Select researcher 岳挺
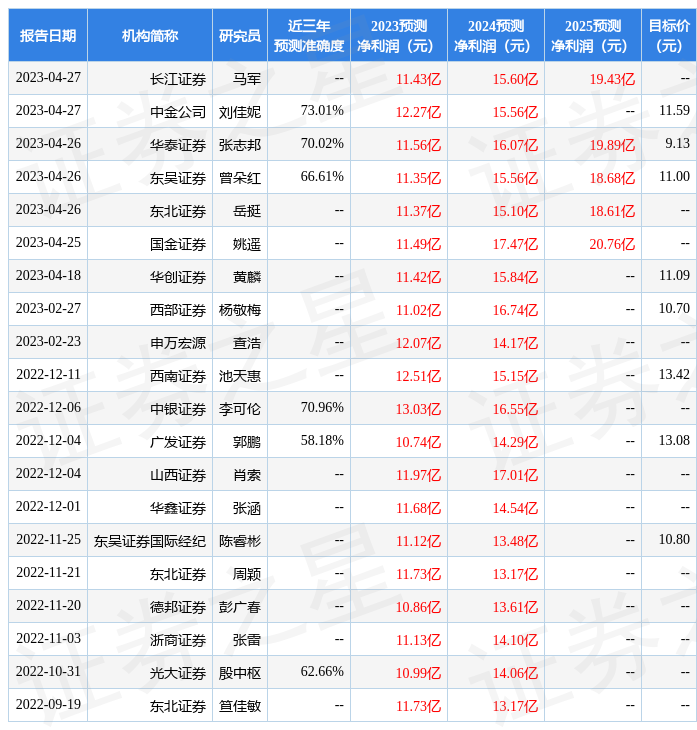 click(x=247, y=211)
